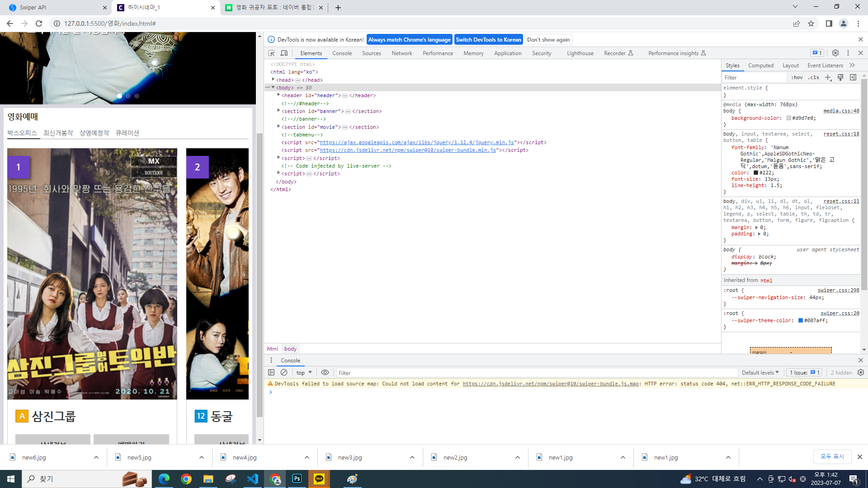Click the #007aff swiper theme color swatch

point(800,320)
